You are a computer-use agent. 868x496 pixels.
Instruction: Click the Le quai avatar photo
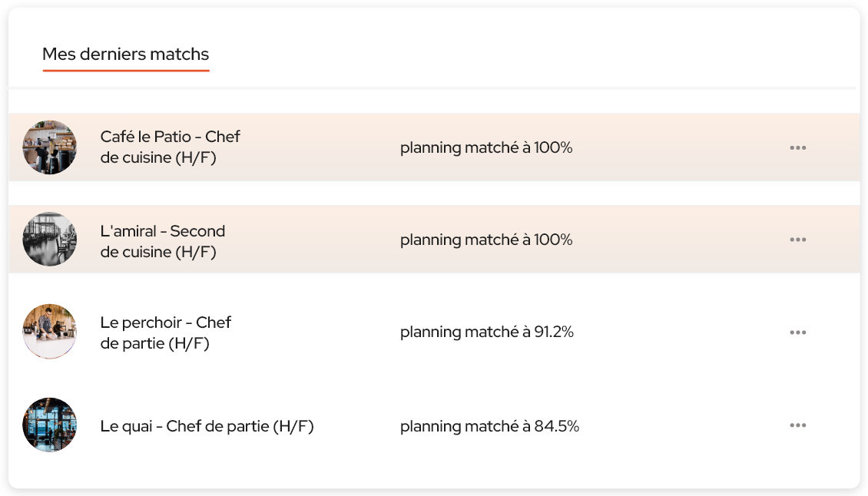coord(49,425)
